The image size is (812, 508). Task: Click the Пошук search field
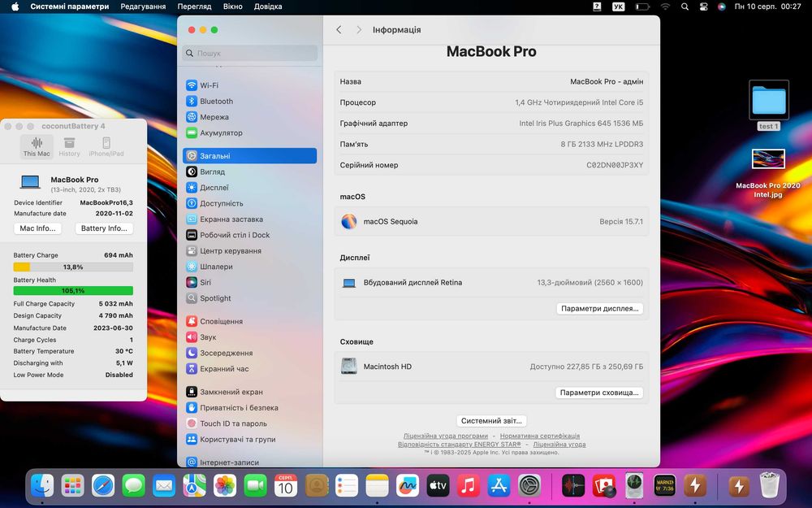[x=249, y=53]
